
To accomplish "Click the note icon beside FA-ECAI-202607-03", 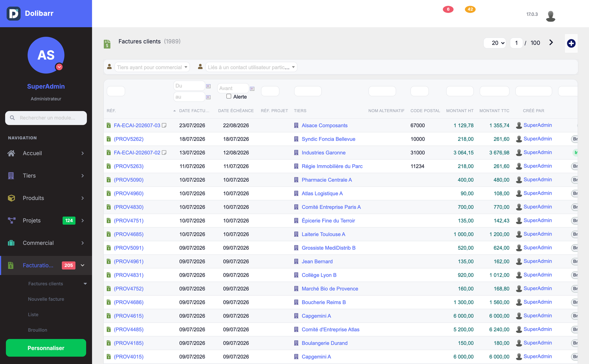I will tap(164, 125).
